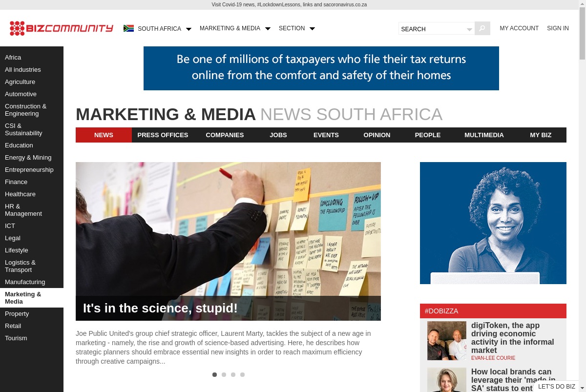
Task: Select the Jobs tab
Action: click(x=278, y=135)
